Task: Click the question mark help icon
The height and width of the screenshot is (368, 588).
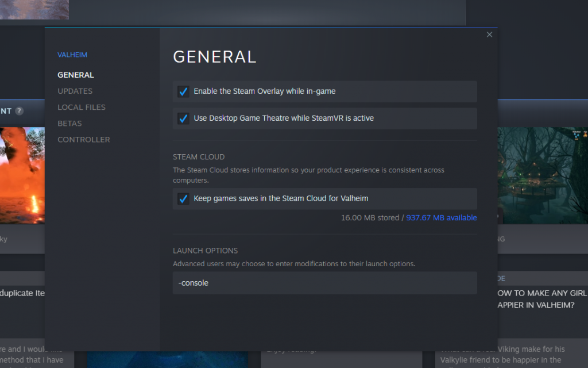Action: coord(19,111)
